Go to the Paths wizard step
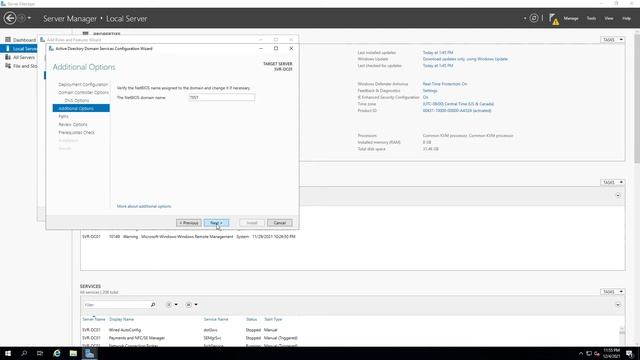Image resolution: width=640 pixels, height=360 pixels. click(63, 116)
